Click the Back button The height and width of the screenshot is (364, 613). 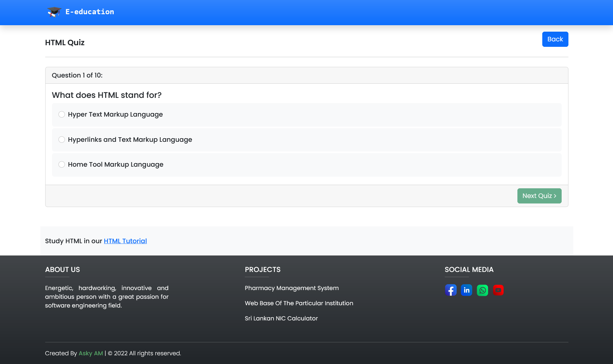click(555, 39)
